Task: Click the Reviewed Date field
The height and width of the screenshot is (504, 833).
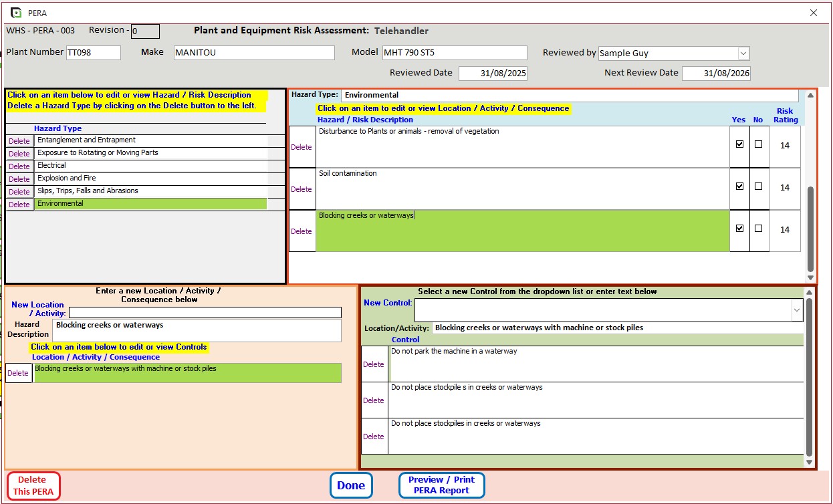Action: (x=493, y=74)
